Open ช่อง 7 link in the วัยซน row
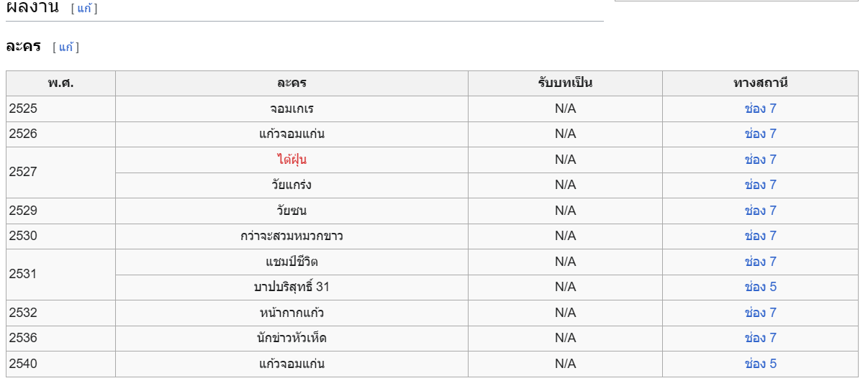 coord(760,211)
